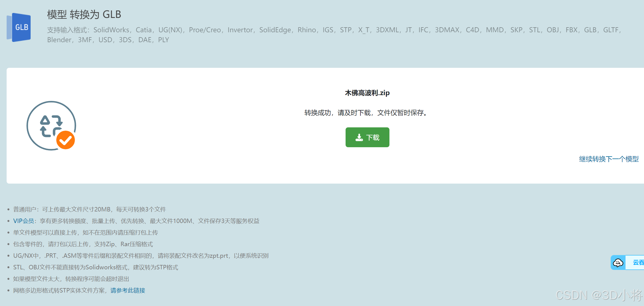Click the STL、OBJ Solidworks conversion note

95,267
